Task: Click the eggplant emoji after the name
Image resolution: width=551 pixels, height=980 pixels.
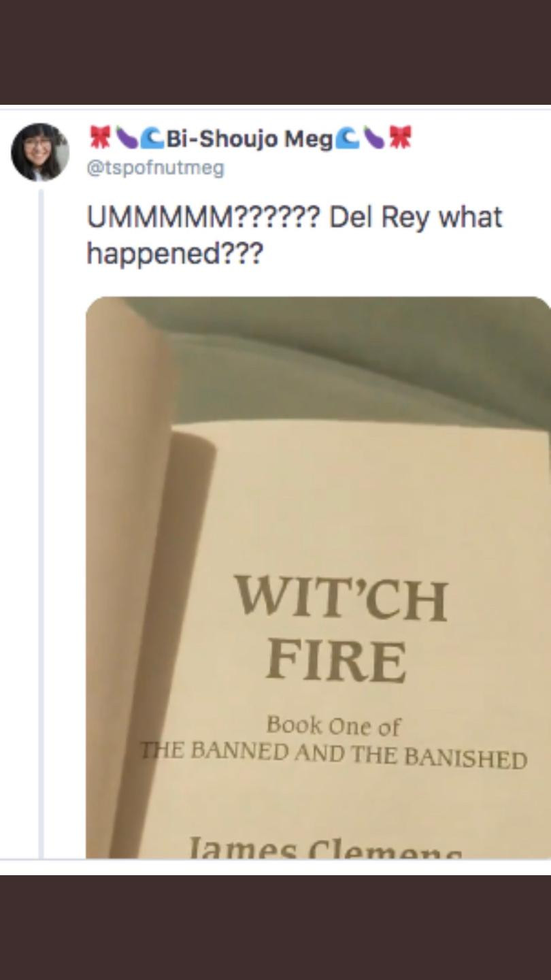Action: point(373,138)
